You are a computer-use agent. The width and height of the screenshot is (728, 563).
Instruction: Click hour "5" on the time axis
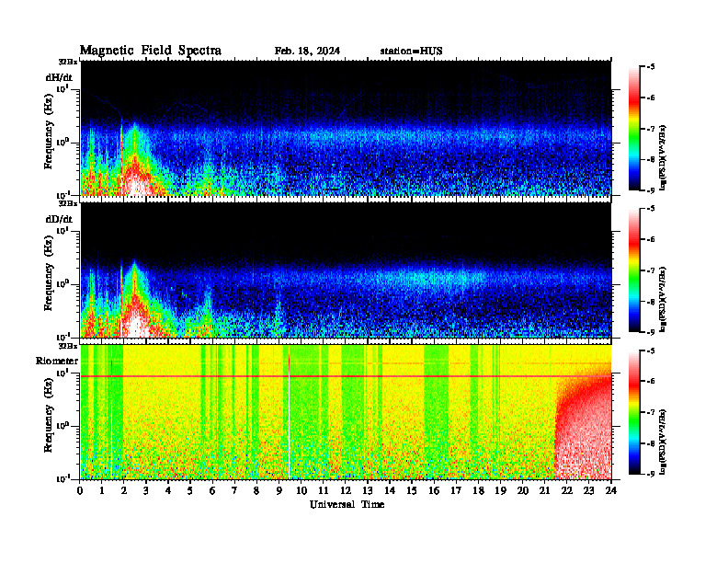pos(190,490)
